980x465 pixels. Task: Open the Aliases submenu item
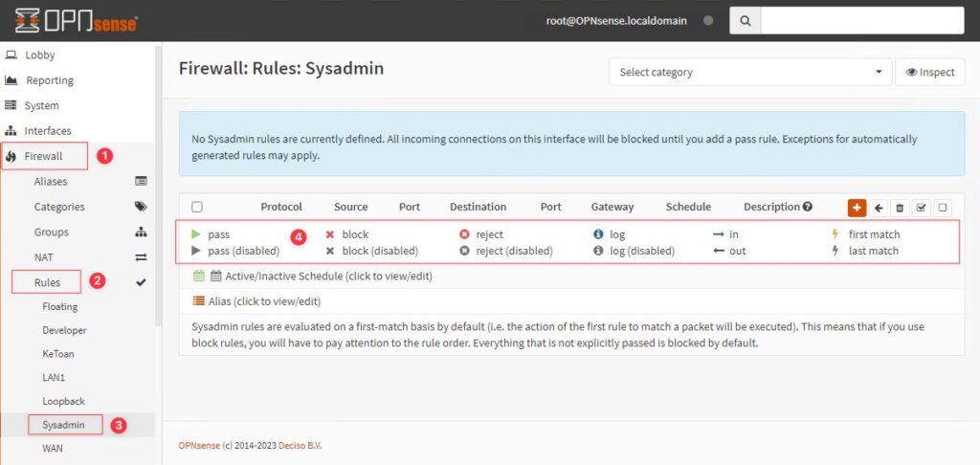pos(51,181)
